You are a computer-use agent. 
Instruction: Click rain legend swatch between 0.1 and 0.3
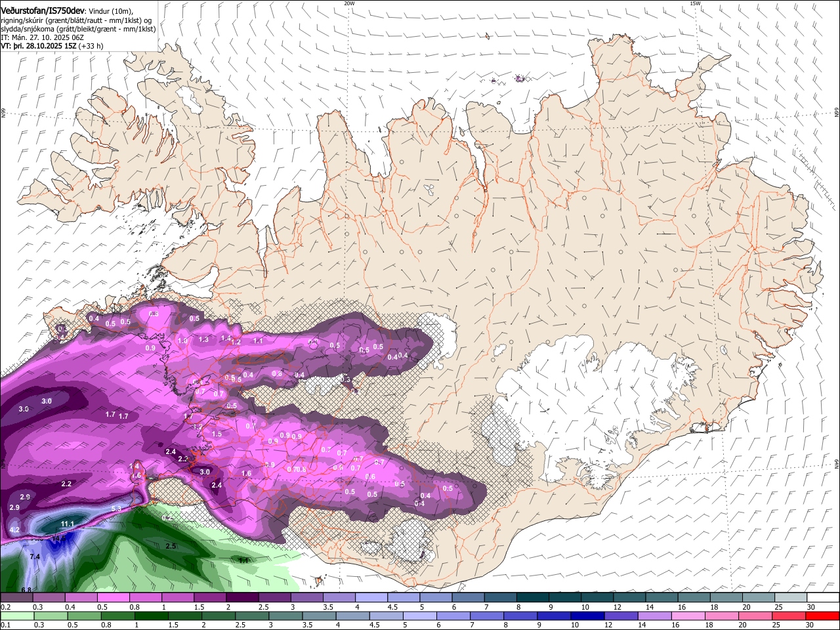tap(16, 616)
